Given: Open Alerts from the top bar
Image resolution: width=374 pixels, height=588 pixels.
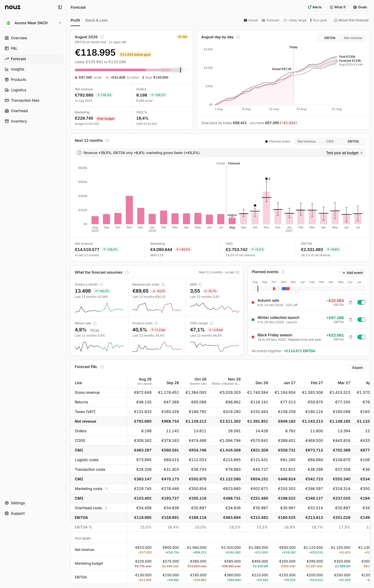Looking at the screenshot, I should tap(315, 7).
